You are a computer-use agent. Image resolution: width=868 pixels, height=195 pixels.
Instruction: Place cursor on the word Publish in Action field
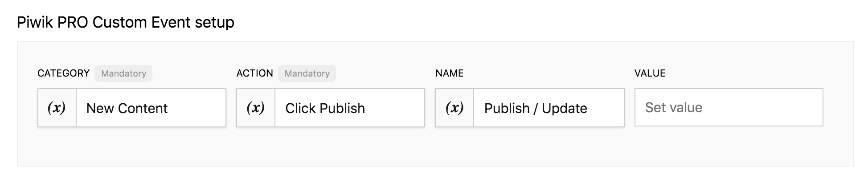[x=342, y=108]
